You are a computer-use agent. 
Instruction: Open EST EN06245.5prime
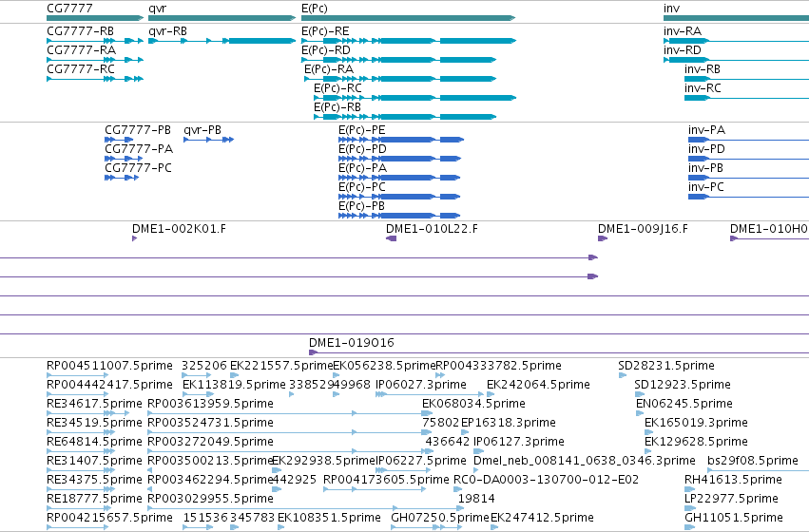[x=640, y=413]
